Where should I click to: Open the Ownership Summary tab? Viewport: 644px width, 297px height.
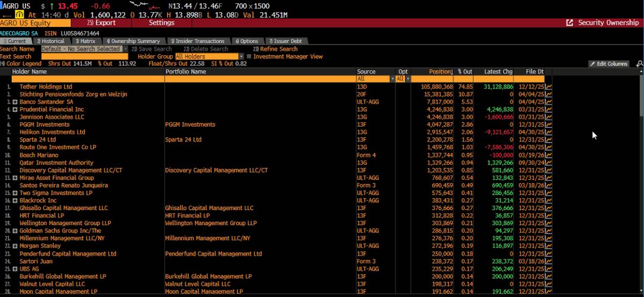pos(134,41)
